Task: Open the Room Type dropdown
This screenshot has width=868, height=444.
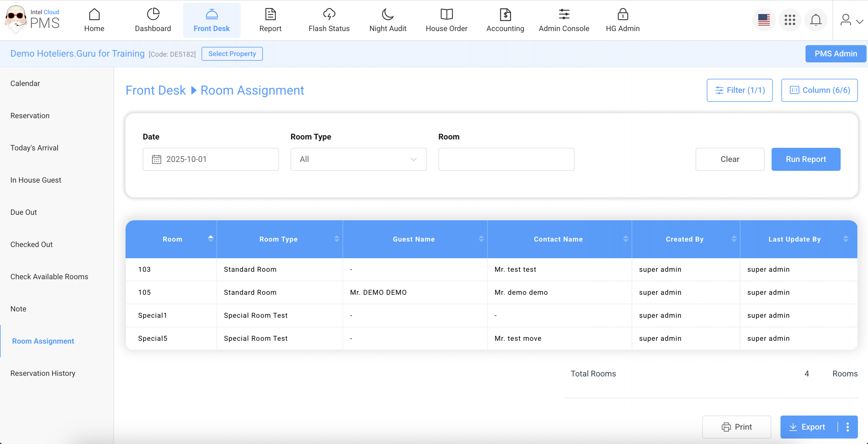Action: 358,159
